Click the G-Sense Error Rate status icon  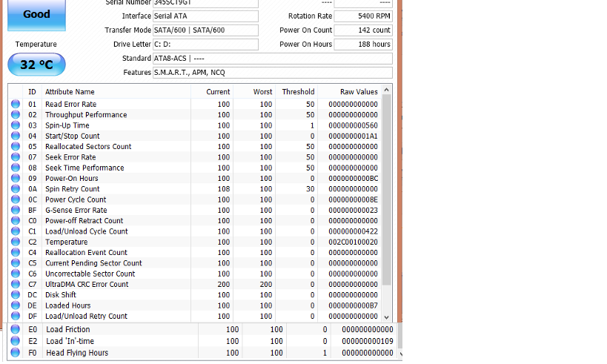(16, 210)
